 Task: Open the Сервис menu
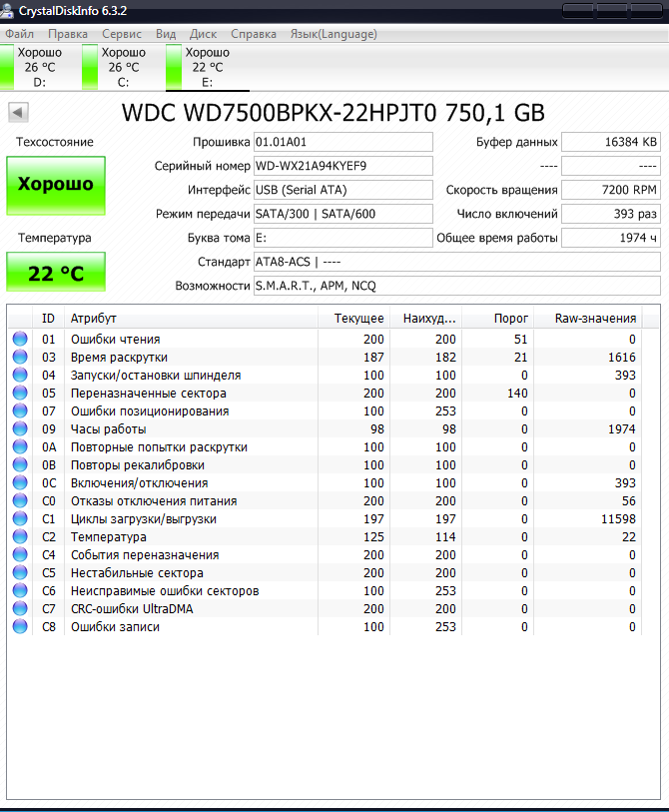tap(121, 34)
